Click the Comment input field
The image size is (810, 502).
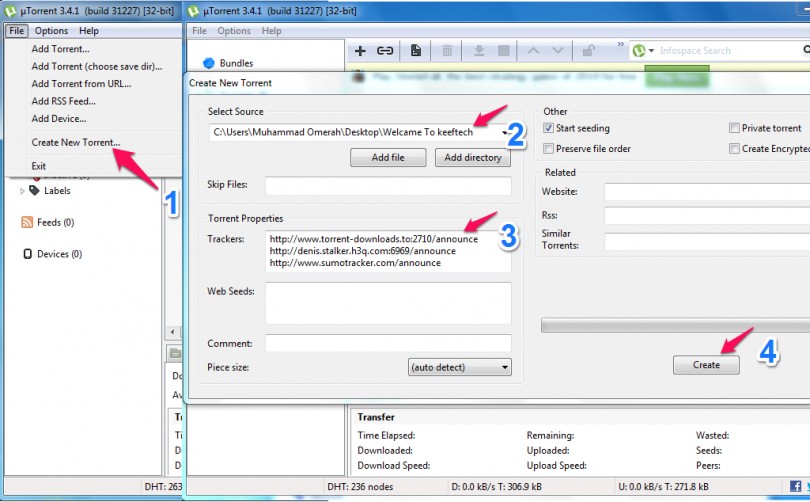tap(388, 343)
